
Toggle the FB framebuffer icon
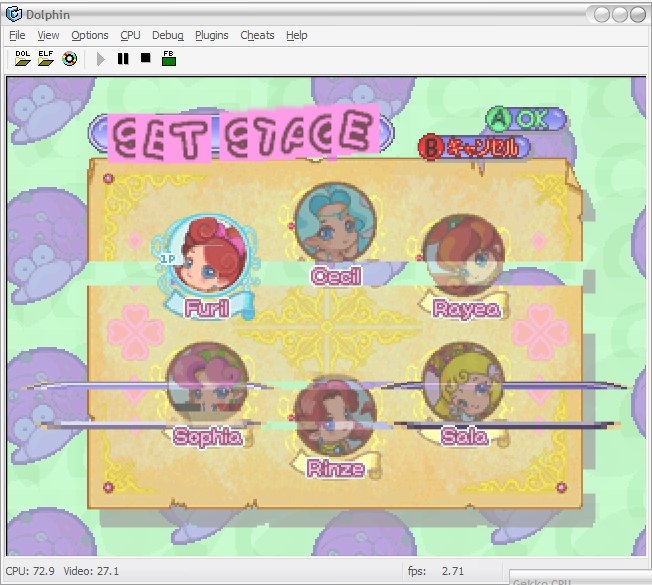(x=169, y=58)
